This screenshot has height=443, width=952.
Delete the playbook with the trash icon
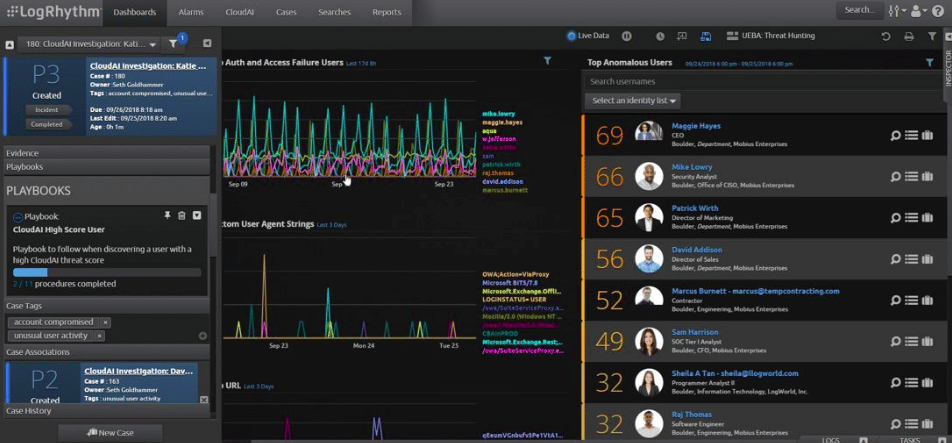click(182, 215)
